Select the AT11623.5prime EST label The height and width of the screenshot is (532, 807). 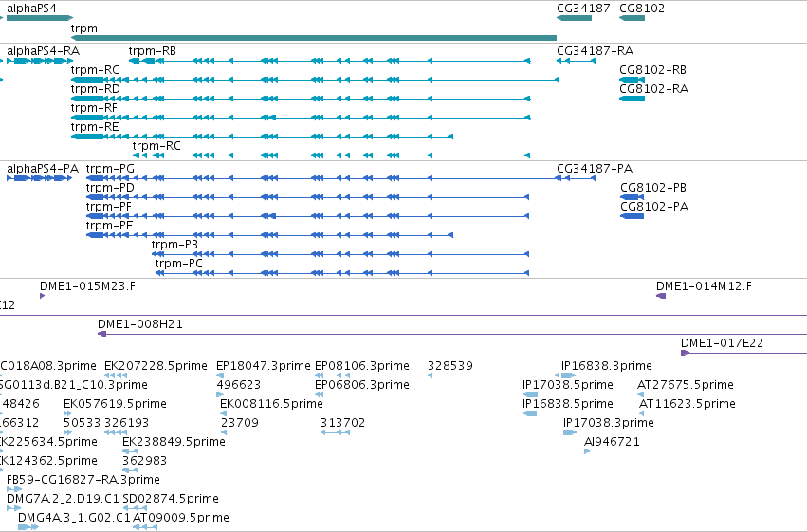[x=688, y=404]
